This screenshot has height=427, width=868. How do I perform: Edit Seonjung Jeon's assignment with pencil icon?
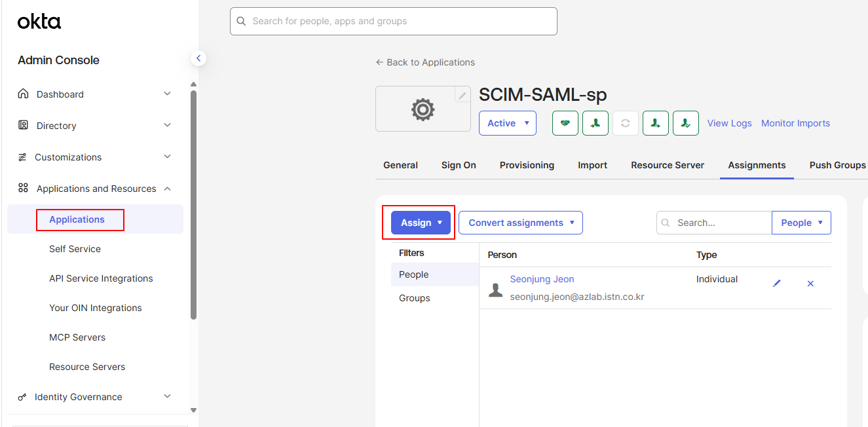(777, 284)
